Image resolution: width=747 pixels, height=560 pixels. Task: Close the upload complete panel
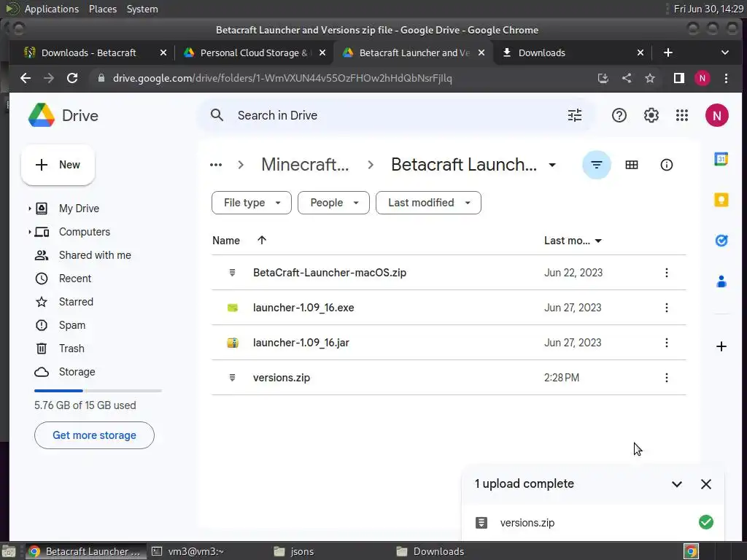pos(705,484)
